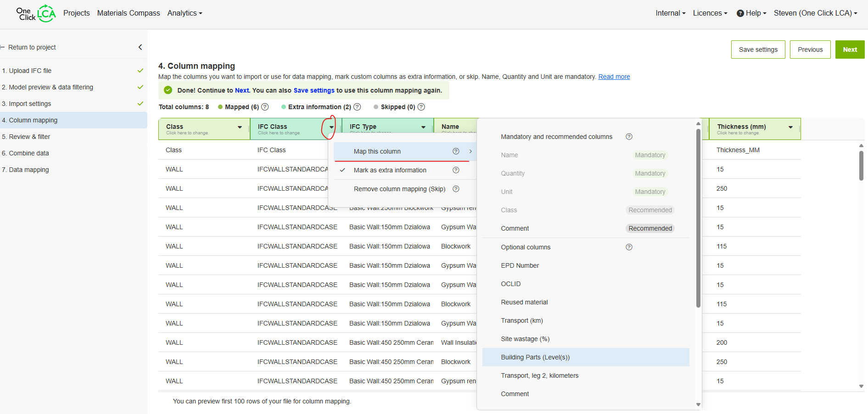
Task: Click help icon beside Mark as extra information
Action: 456,170
